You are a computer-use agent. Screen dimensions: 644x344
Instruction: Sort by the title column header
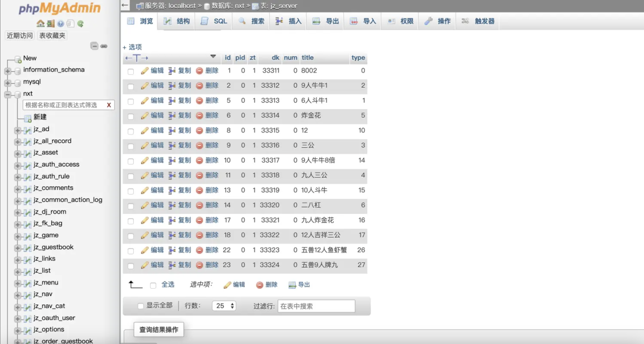(307, 58)
